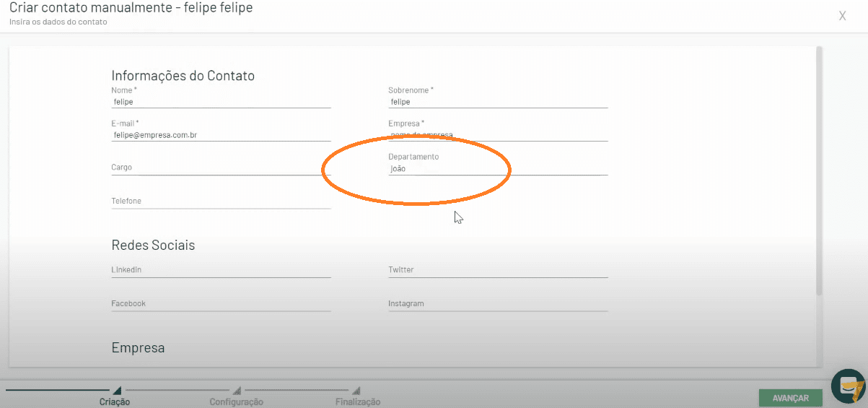Focus the Instagram field
This screenshot has height=408, width=868.
pos(498,304)
